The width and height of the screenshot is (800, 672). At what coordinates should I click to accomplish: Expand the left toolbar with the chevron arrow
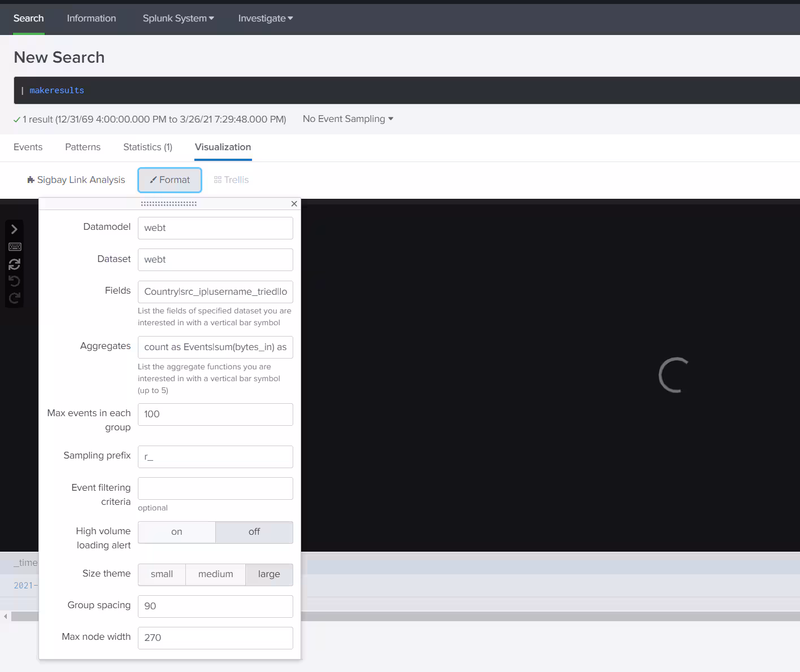pos(15,229)
